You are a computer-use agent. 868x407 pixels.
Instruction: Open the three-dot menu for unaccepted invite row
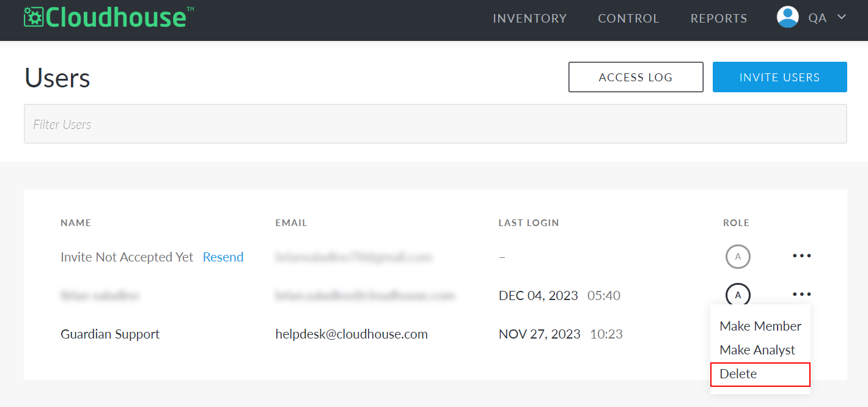[x=801, y=256]
